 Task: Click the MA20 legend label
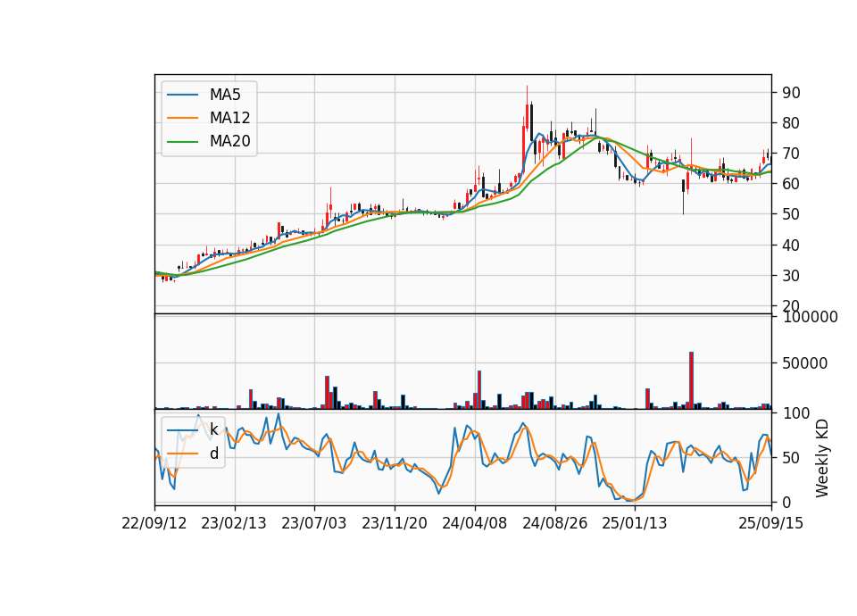229,141
